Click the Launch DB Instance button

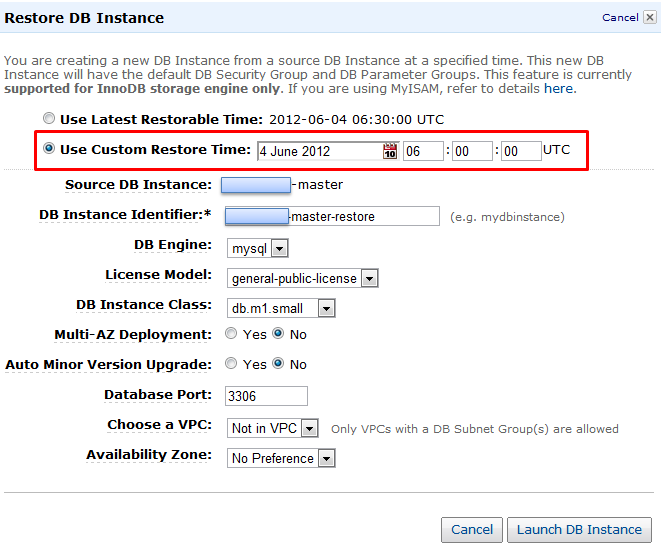point(579,530)
